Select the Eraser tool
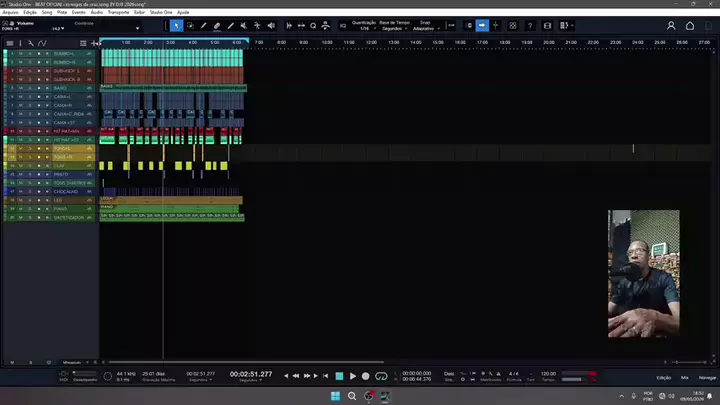Viewport: 720px width, 405px height. click(217, 25)
